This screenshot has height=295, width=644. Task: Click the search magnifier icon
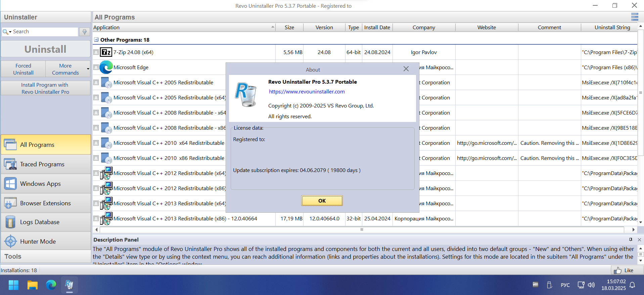(x=5, y=32)
